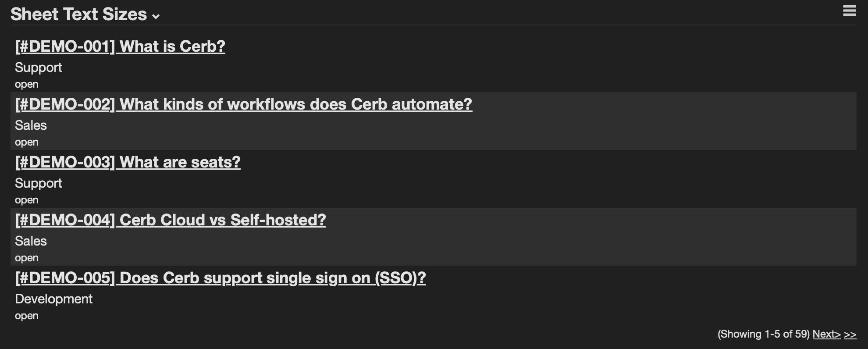The width and height of the screenshot is (868, 349).
Task: Select the Support label under DEMO-003
Action: point(39,183)
